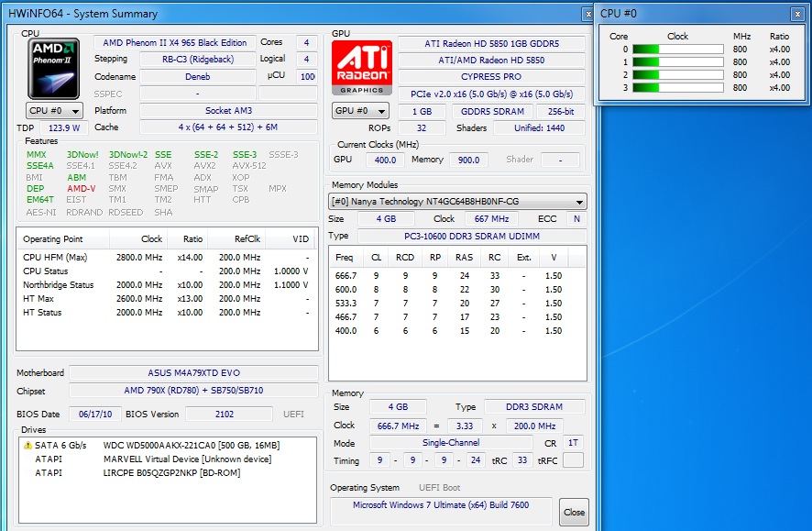Click the Deneb codename field
Viewport: 812px width, 531px height.
pos(198,77)
